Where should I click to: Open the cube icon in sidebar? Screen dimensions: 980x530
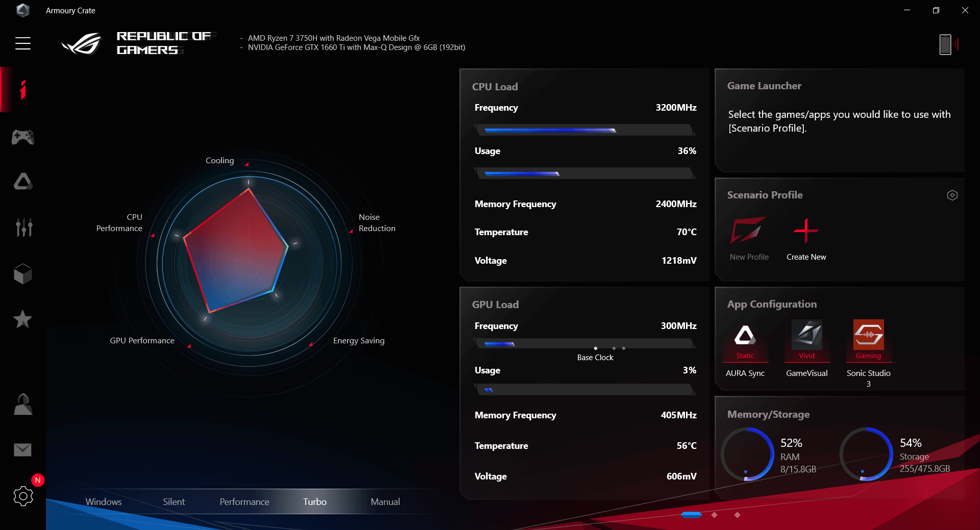coord(23,274)
